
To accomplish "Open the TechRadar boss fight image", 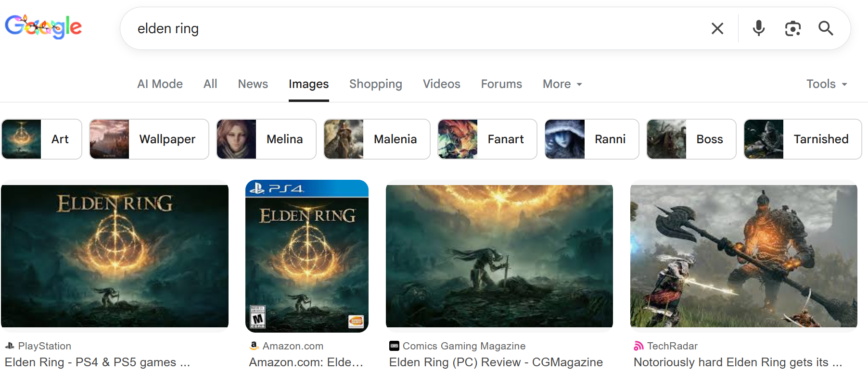I will pyautogui.click(x=744, y=256).
